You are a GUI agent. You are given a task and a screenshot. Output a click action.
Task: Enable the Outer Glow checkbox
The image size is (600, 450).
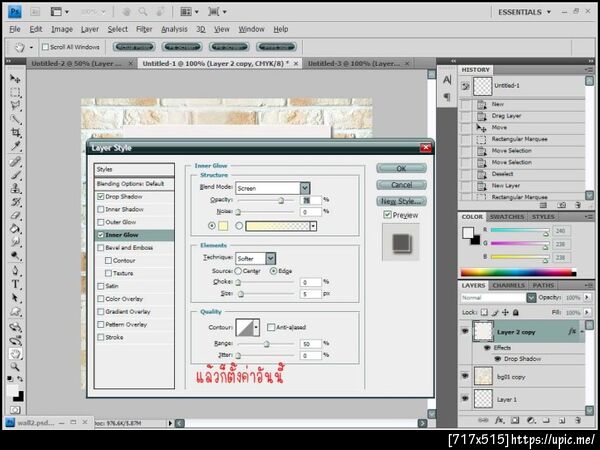101,222
